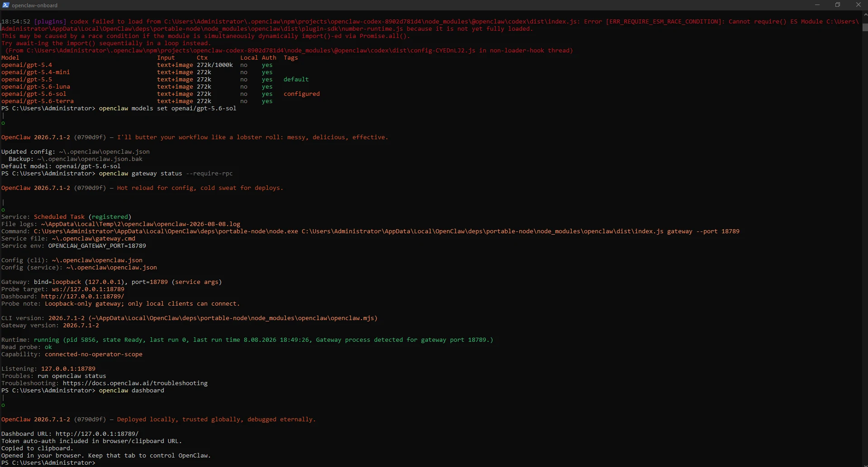The width and height of the screenshot is (868, 467).
Task: Click the Listening address 127.0.0.1:18789
Action: pos(68,369)
